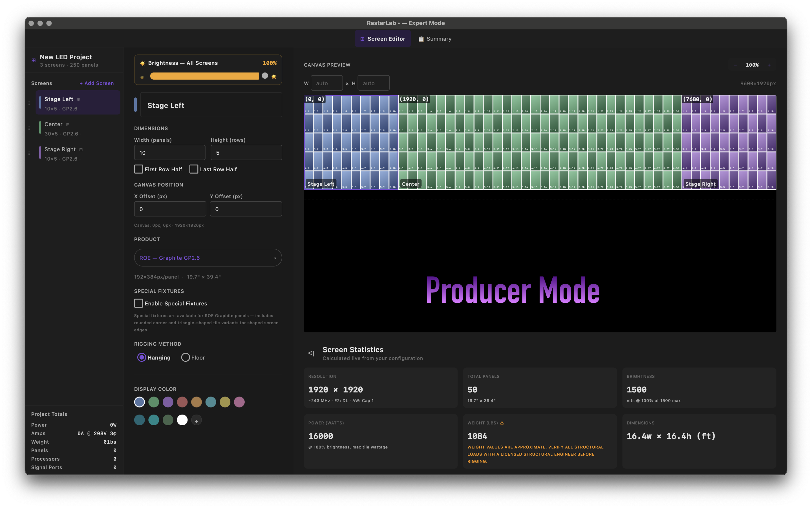Enable First Row Half checkbox
812x508 pixels.
pos(139,169)
